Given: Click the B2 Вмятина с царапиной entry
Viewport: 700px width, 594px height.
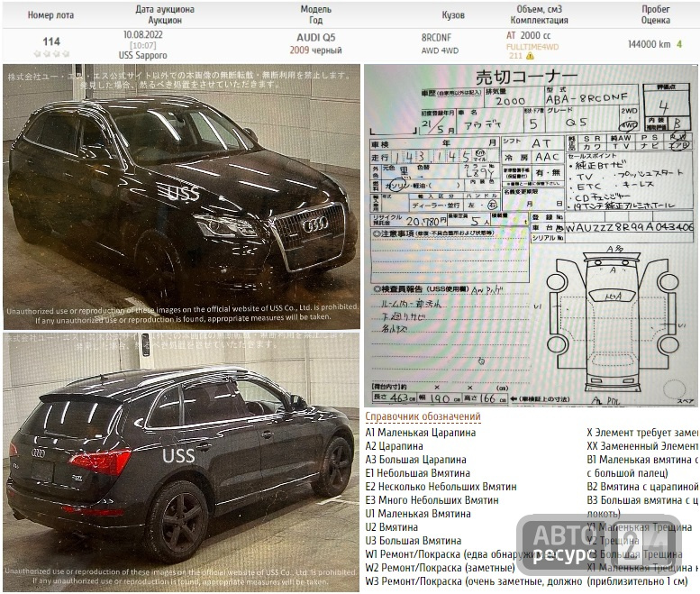Looking at the screenshot, I should coord(642,487).
